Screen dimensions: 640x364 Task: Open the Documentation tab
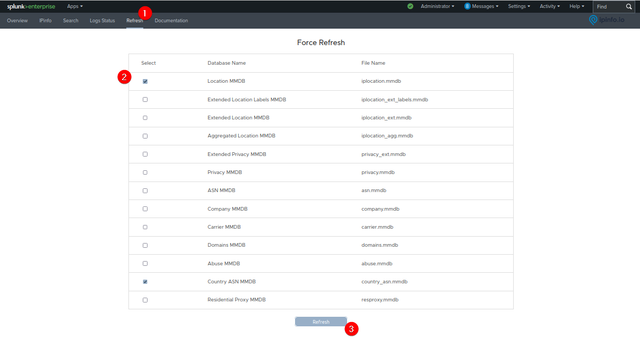pos(171,20)
